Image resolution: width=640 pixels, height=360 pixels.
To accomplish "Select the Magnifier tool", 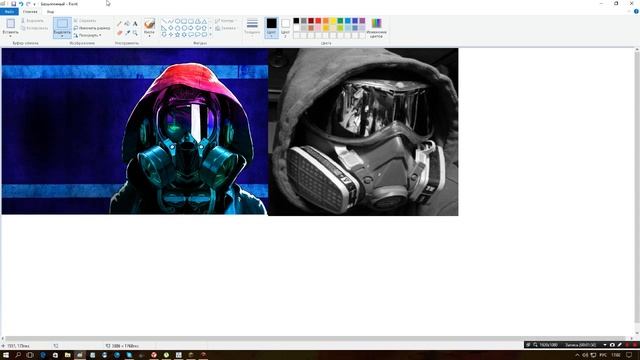I will [x=135, y=32].
